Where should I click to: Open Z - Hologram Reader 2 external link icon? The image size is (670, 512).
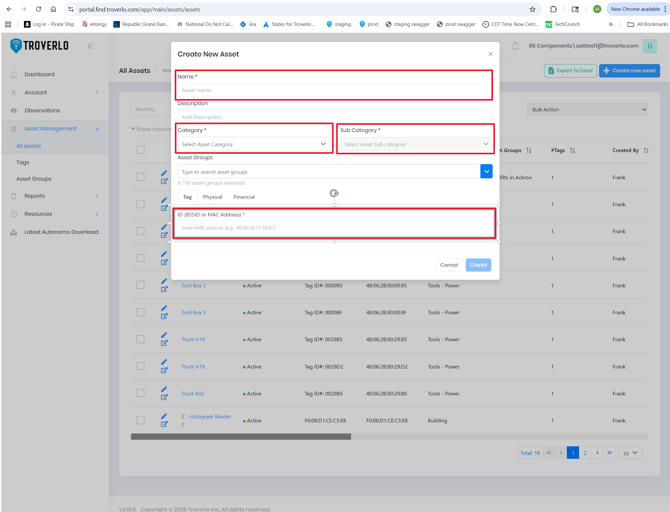click(x=164, y=424)
